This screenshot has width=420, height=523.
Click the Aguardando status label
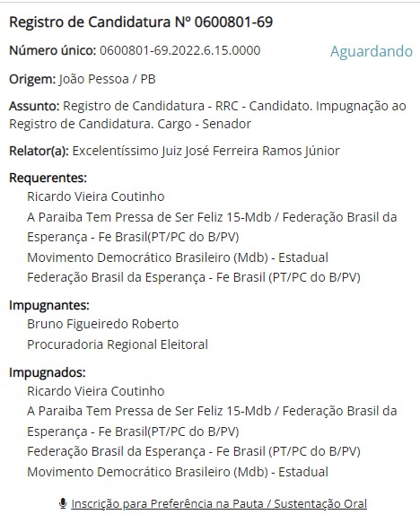(x=372, y=51)
